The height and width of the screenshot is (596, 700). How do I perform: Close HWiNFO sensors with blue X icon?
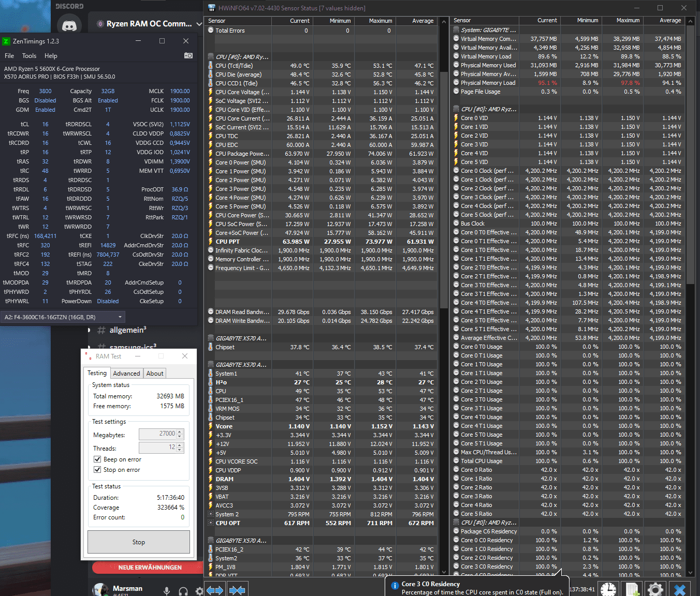click(x=680, y=589)
